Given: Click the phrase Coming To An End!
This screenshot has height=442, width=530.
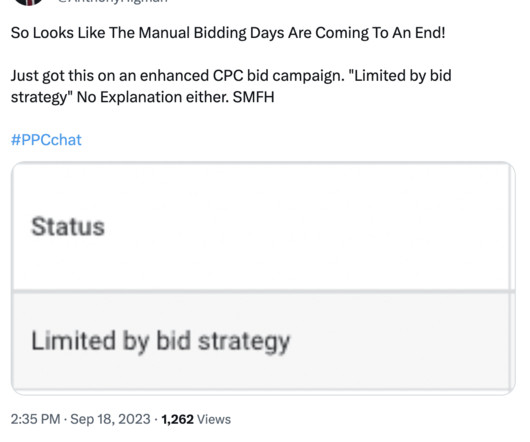Looking at the screenshot, I should click(380, 33).
